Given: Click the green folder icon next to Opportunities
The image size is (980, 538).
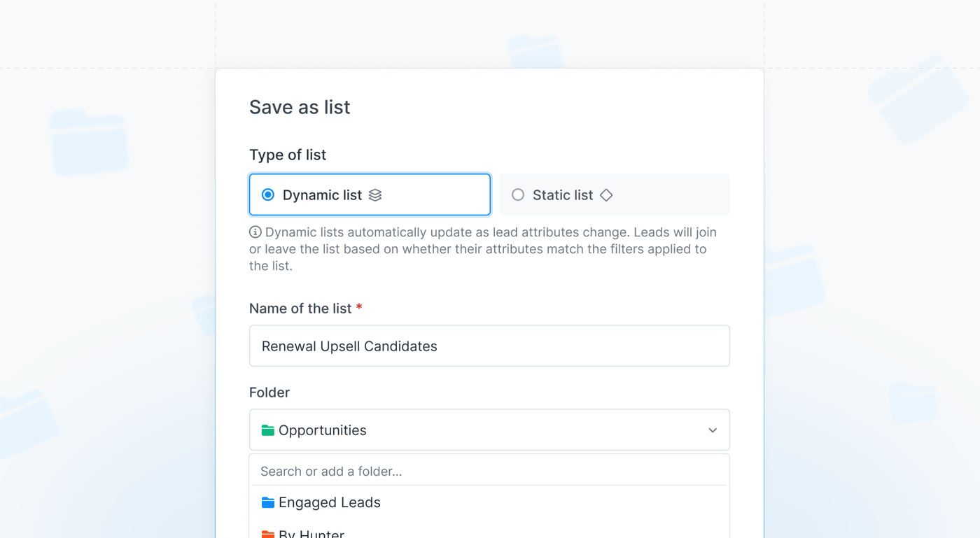Looking at the screenshot, I should pos(267,430).
